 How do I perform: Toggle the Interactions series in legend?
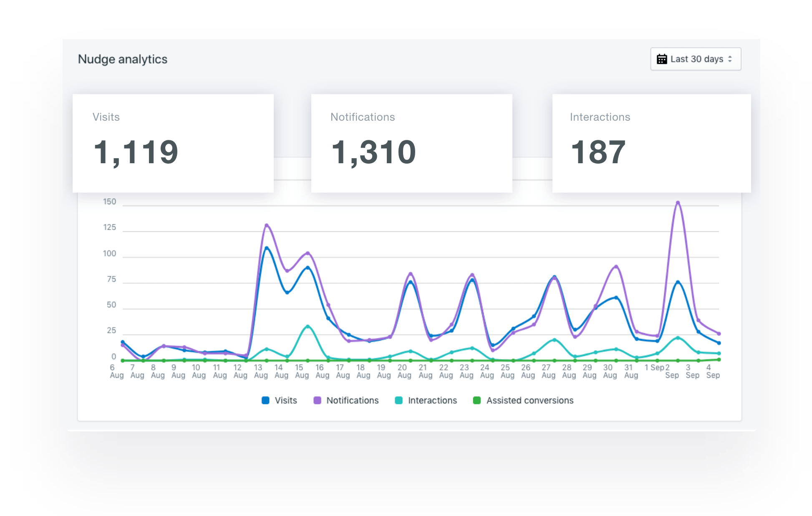[432, 400]
